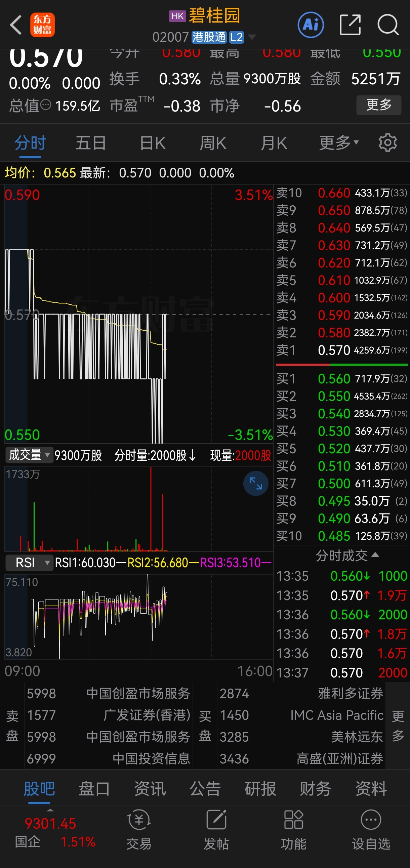The image size is (410, 868).
Task: Open the Ai assistant icon
Action: [311, 25]
